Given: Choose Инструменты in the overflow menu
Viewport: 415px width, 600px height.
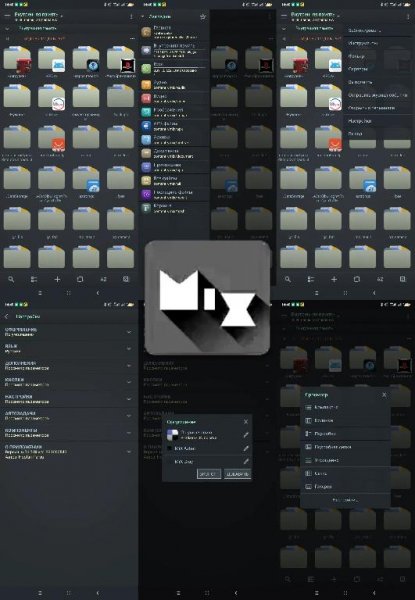Looking at the screenshot, I should click(378, 43).
